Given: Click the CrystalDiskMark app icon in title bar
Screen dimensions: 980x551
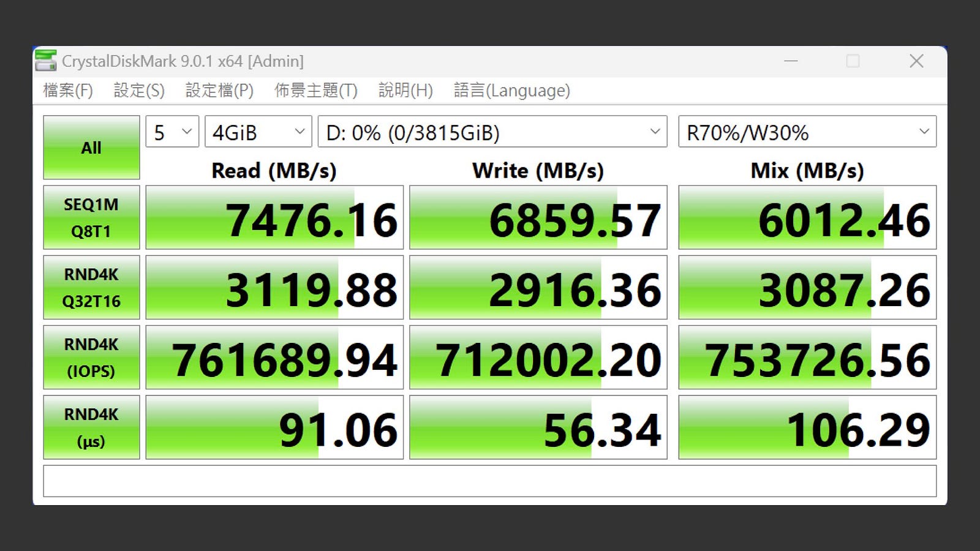Looking at the screenshot, I should (x=45, y=61).
